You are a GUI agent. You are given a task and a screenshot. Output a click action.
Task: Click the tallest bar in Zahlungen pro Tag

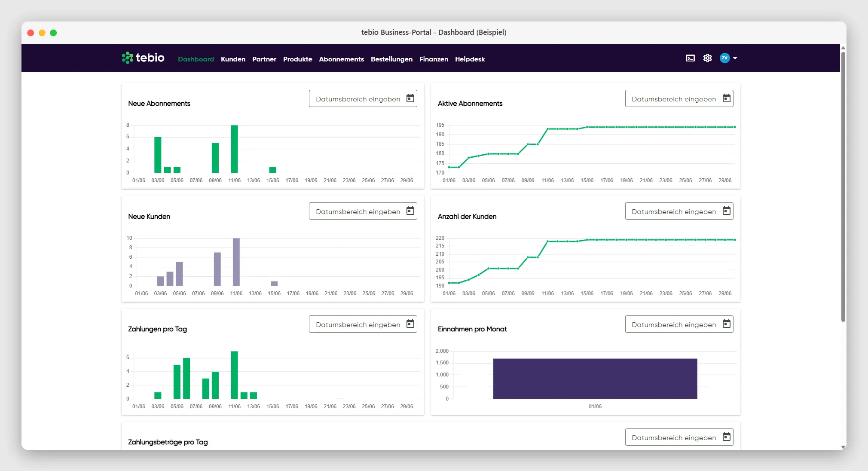(x=234, y=375)
